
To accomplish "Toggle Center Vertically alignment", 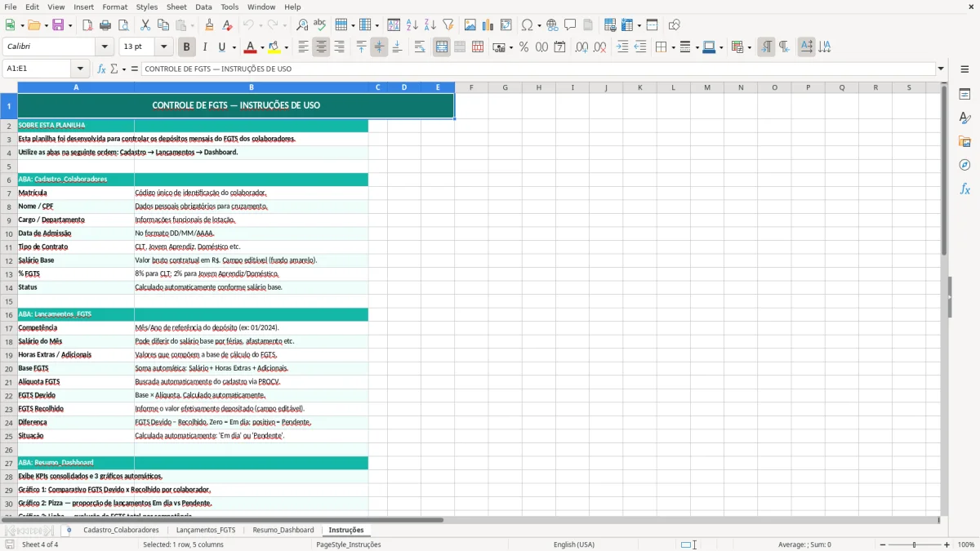I will click(x=379, y=47).
